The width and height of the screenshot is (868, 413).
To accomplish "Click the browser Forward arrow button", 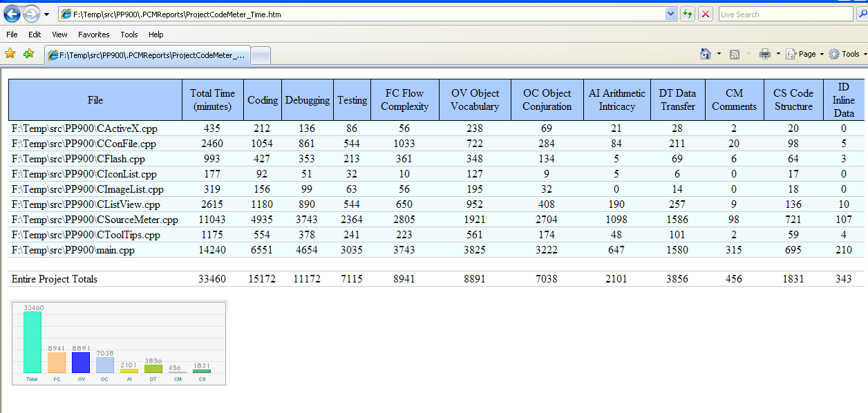I will pyautogui.click(x=31, y=14).
